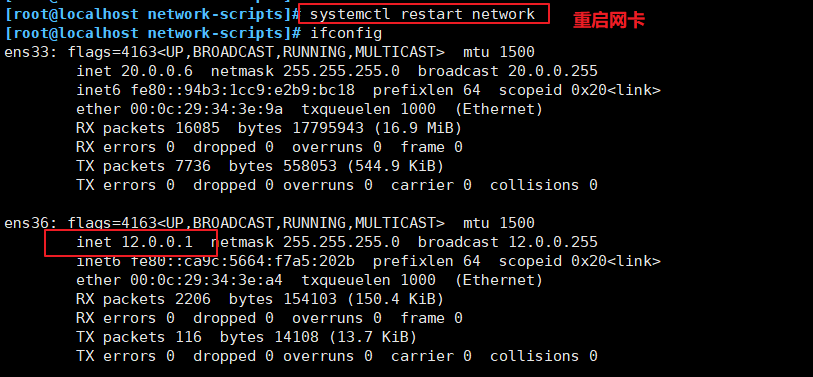Select the ens33 interface name
Viewport: 813px width, 377px height.
click(31, 52)
